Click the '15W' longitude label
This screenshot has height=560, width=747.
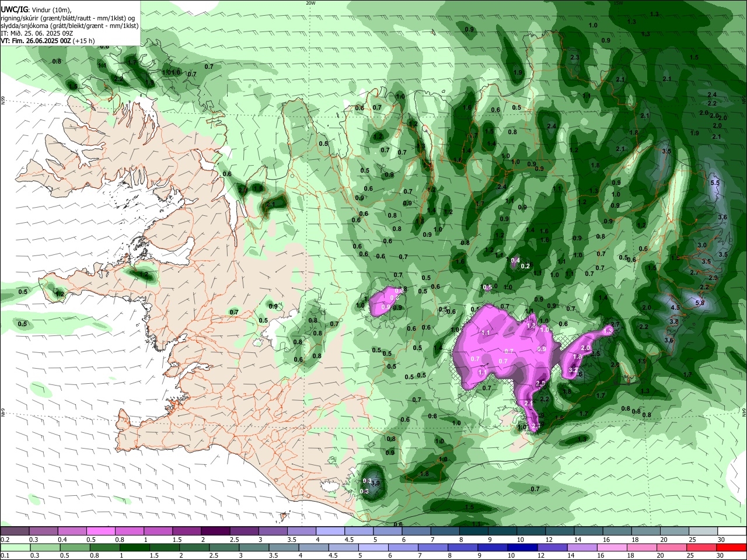click(x=618, y=2)
